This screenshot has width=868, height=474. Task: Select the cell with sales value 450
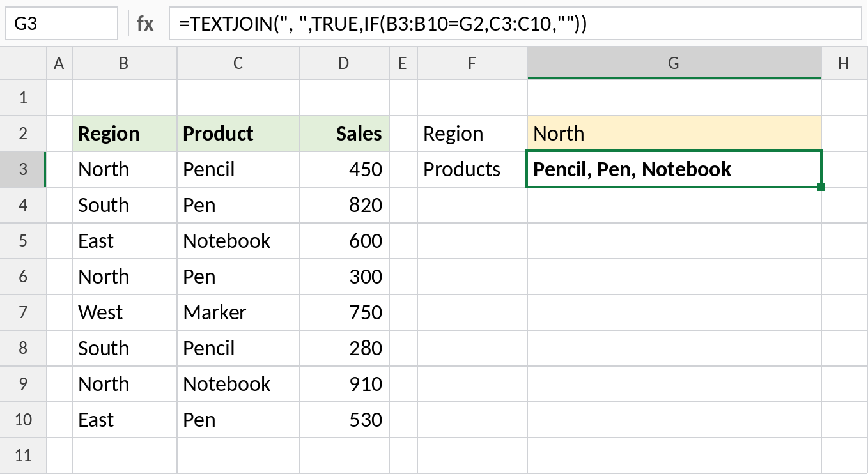[345, 169]
